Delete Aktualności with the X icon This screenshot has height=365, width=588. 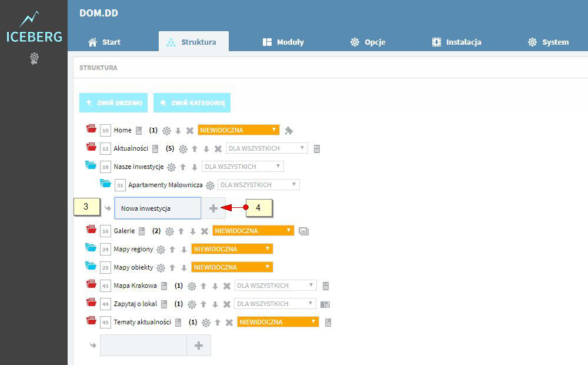pyautogui.click(x=218, y=149)
